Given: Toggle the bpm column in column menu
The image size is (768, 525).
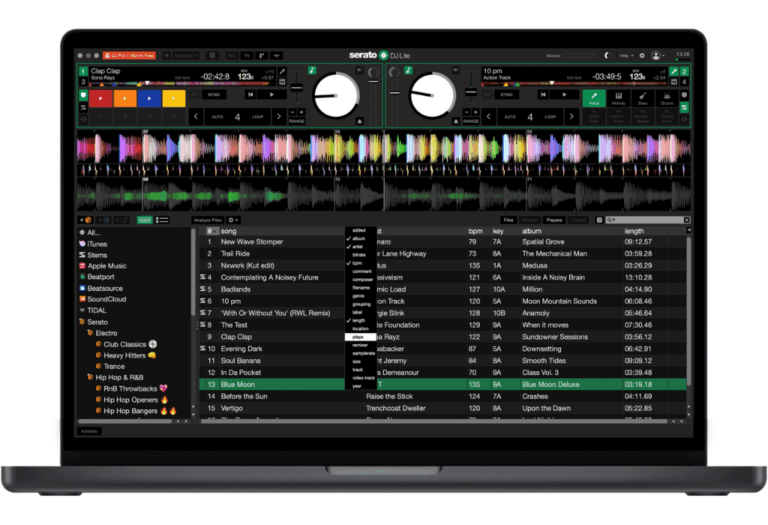Looking at the screenshot, I should tap(361, 263).
